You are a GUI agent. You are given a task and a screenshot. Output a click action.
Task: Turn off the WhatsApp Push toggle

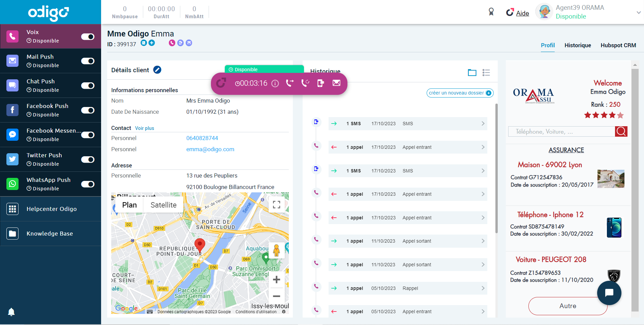pos(88,184)
